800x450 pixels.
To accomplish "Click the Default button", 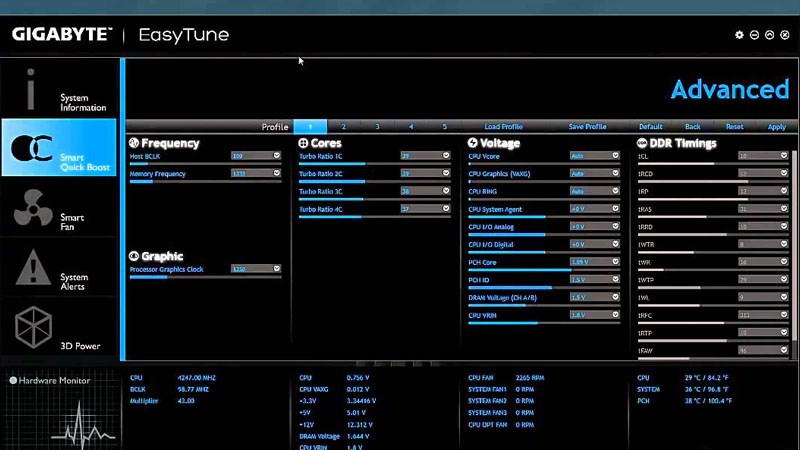I will tap(650, 127).
